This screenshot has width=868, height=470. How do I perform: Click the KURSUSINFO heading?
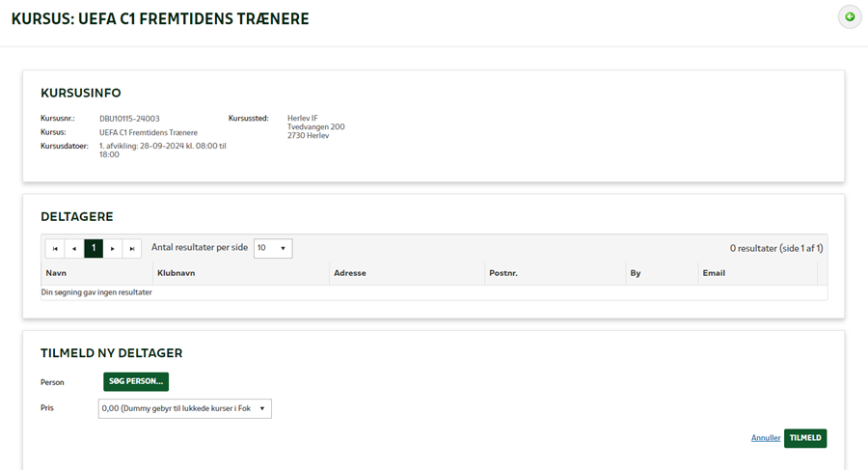pos(81,93)
